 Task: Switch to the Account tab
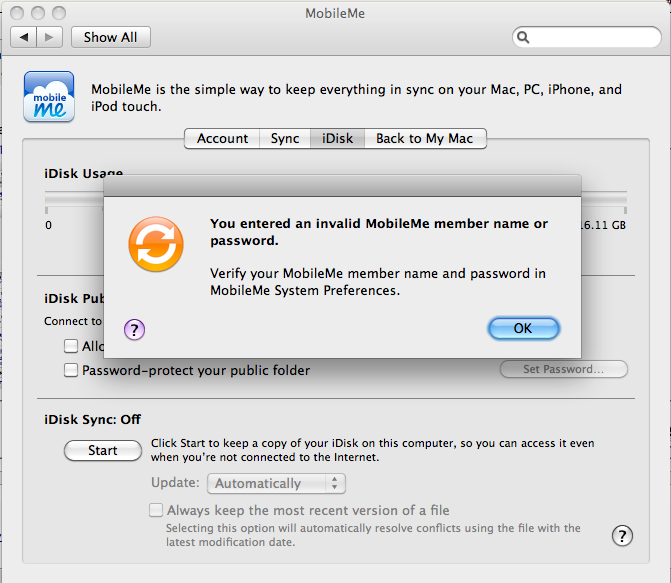[222, 139]
